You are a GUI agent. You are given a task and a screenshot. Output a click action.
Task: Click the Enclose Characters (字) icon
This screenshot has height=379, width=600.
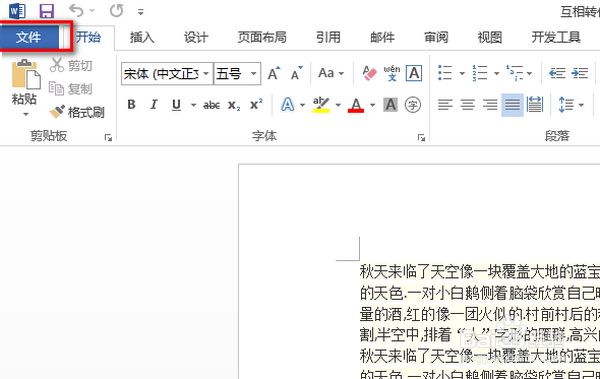(412, 105)
